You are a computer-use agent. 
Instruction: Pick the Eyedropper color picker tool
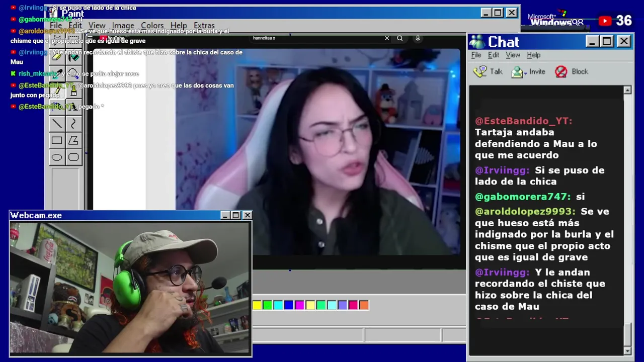(57, 73)
